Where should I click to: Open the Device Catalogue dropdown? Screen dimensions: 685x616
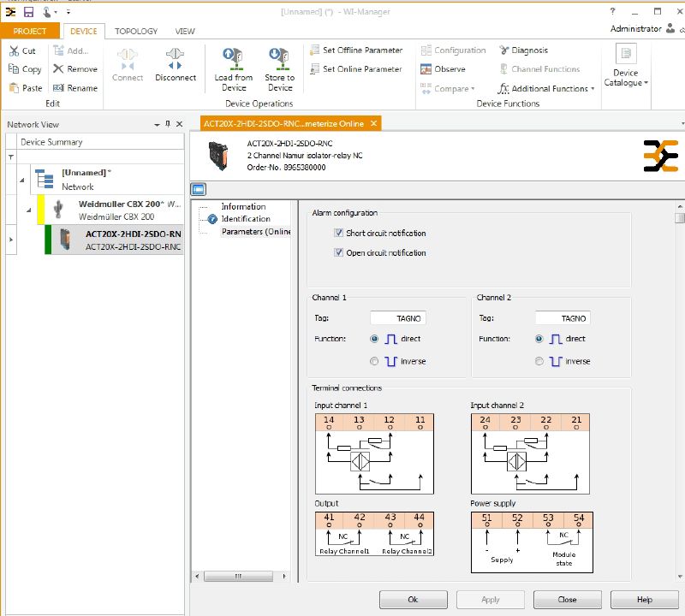626,68
